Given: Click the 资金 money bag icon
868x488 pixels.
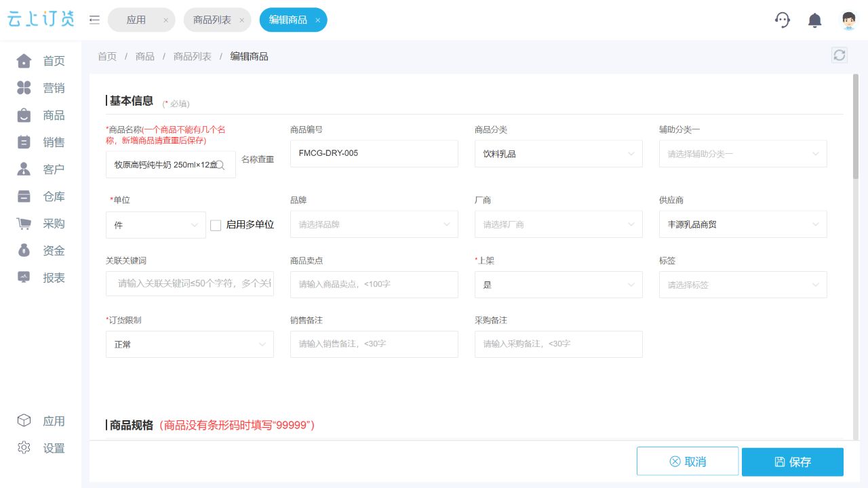Looking at the screenshot, I should [24, 251].
